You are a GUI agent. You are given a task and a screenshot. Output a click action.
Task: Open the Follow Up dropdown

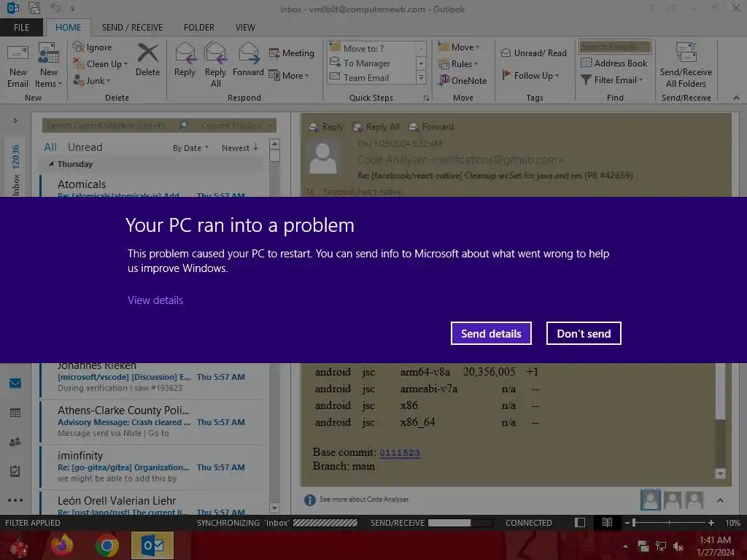tap(531, 75)
